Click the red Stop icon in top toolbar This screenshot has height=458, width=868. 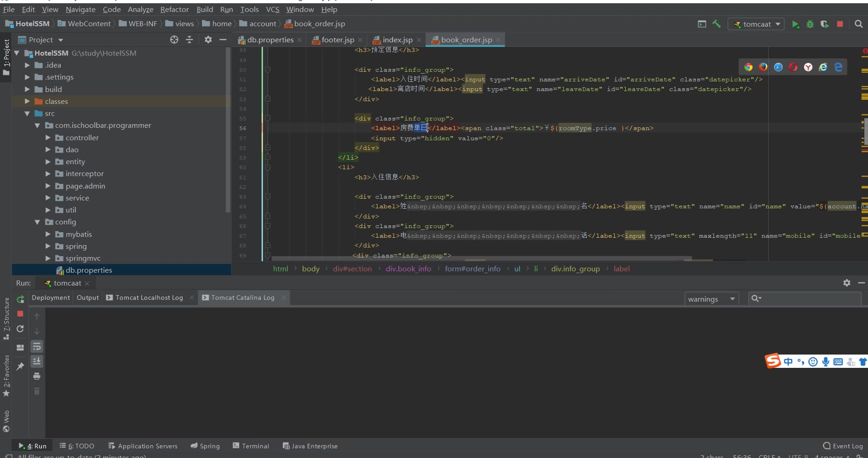pyautogui.click(x=840, y=24)
